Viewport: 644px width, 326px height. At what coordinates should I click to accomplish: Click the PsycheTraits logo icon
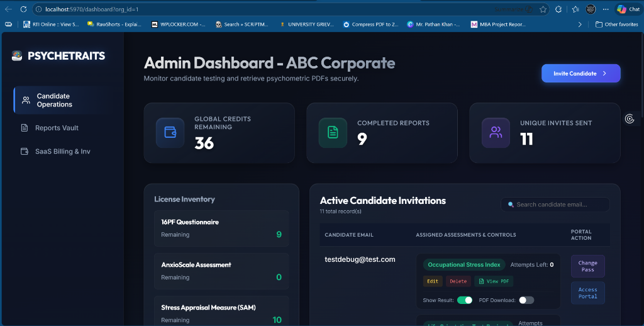(17, 55)
